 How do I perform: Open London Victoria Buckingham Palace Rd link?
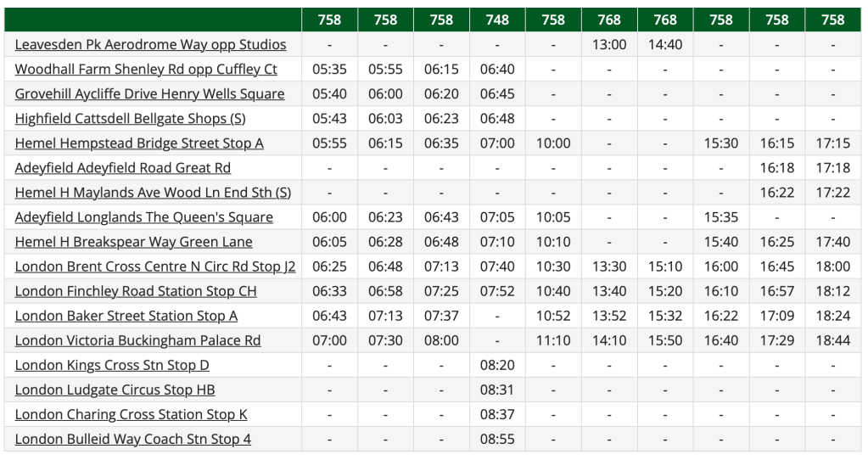[x=137, y=340]
